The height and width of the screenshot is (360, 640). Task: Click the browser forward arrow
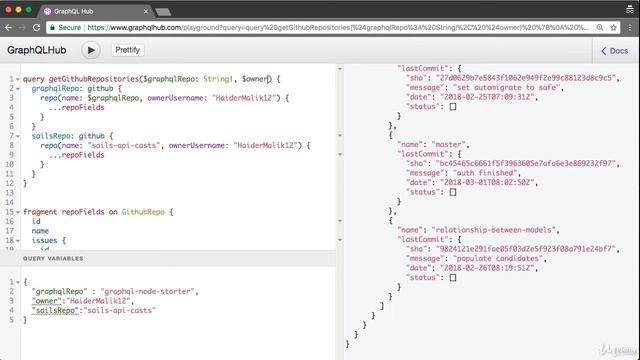point(22,27)
